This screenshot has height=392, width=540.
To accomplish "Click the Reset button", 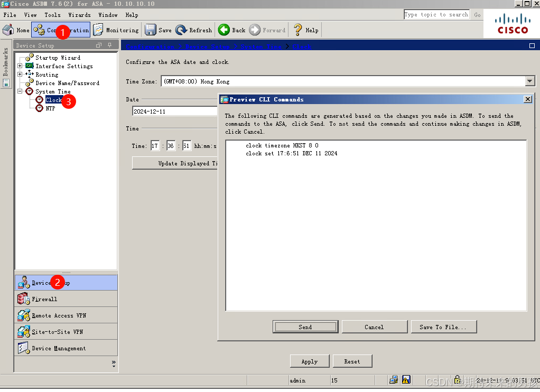I will pos(352,361).
